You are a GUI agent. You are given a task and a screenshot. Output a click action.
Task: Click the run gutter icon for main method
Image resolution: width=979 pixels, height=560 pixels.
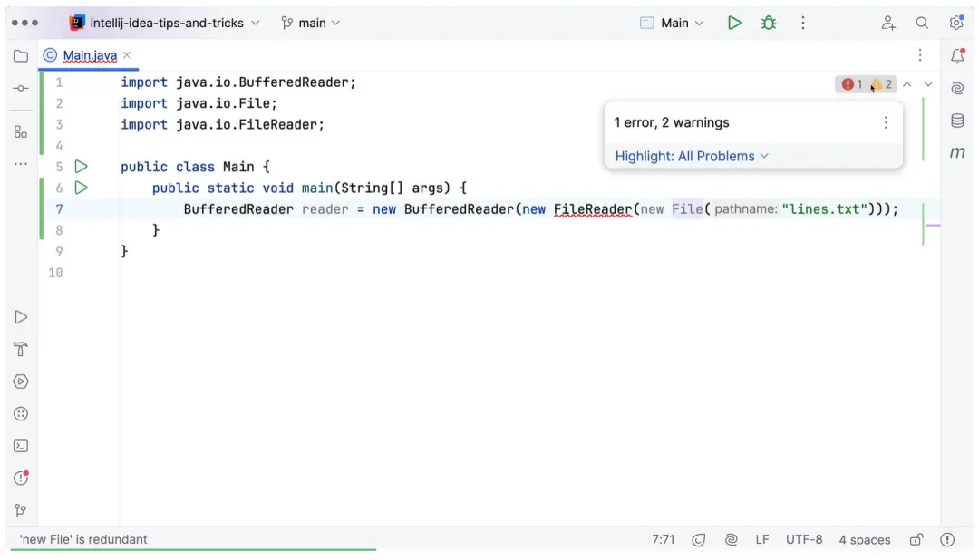(x=82, y=188)
